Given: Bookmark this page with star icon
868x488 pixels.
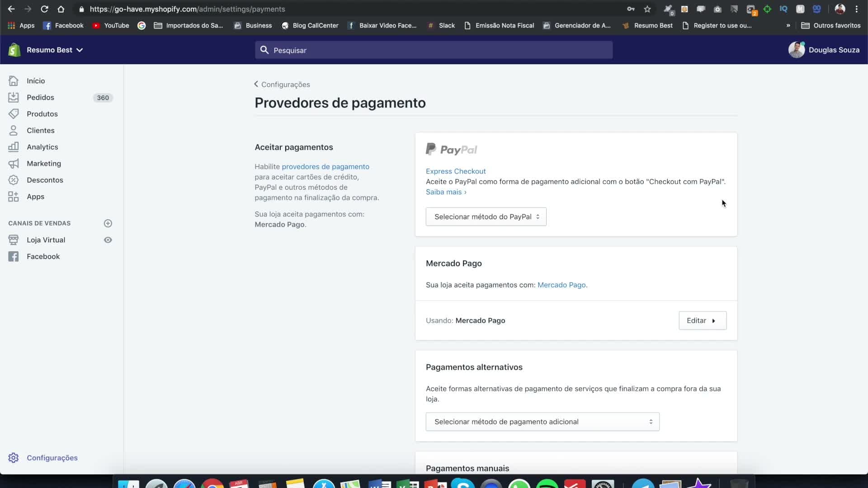Looking at the screenshot, I should (647, 9).
